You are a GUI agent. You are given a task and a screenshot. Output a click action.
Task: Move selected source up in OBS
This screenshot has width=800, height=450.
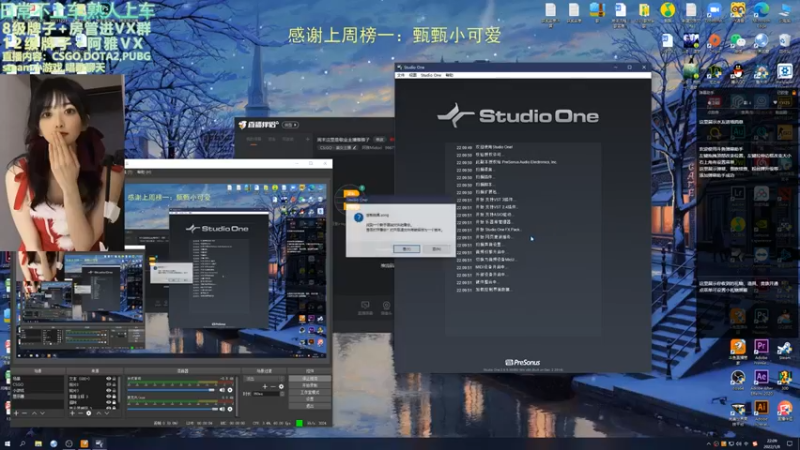(98, 413)
